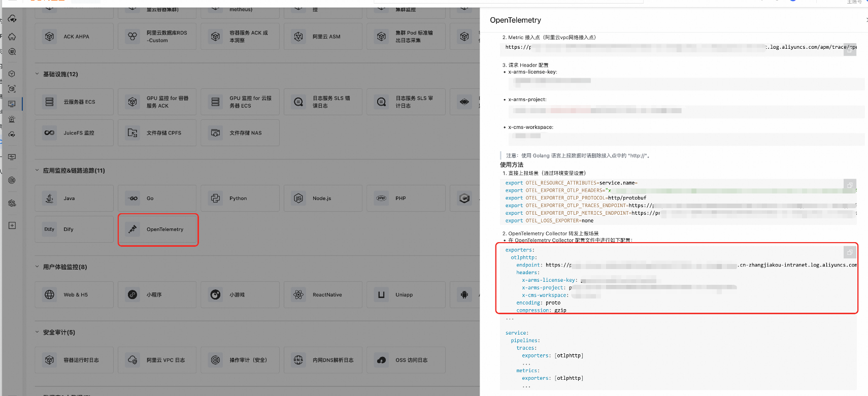Select the Java integration card

point(74,199)
